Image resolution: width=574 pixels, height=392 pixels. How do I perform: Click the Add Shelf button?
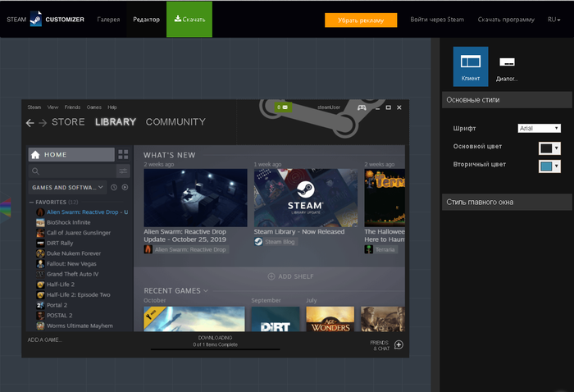point(290,276)
